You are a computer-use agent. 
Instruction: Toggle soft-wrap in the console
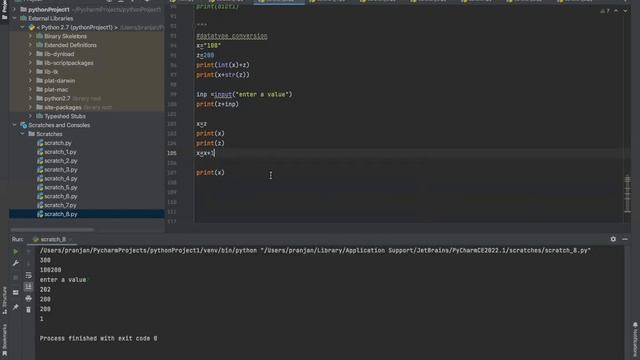pyautogui.click(x=28, y=276)
